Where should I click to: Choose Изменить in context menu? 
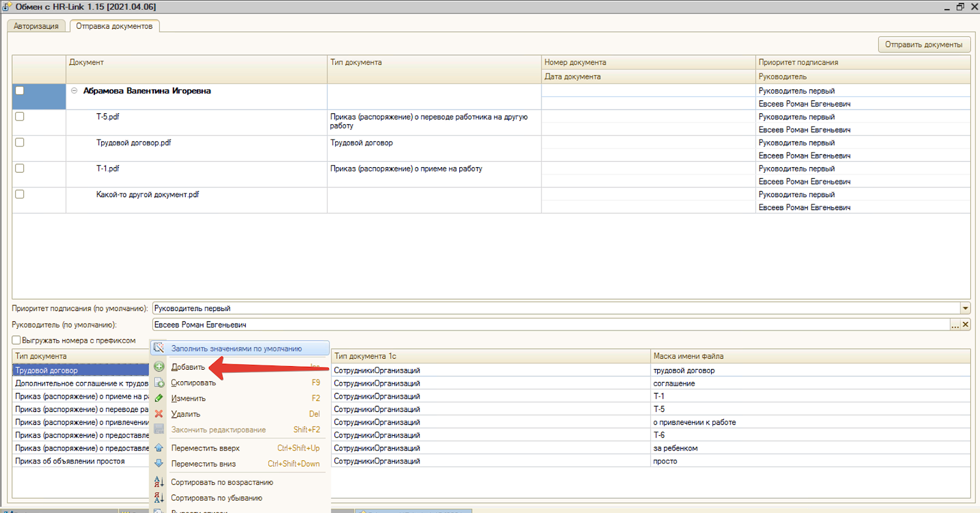point(188,398)
